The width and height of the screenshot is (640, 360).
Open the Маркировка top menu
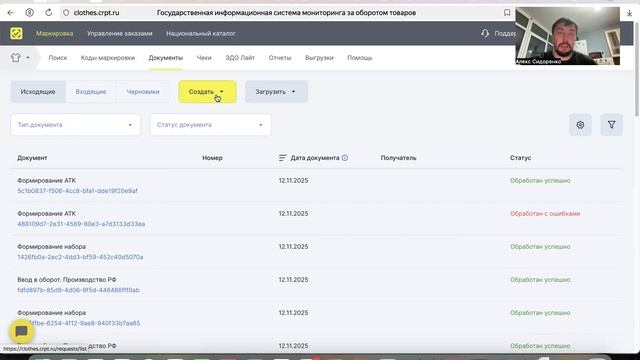pyautogui.click(x=55, y=33)
